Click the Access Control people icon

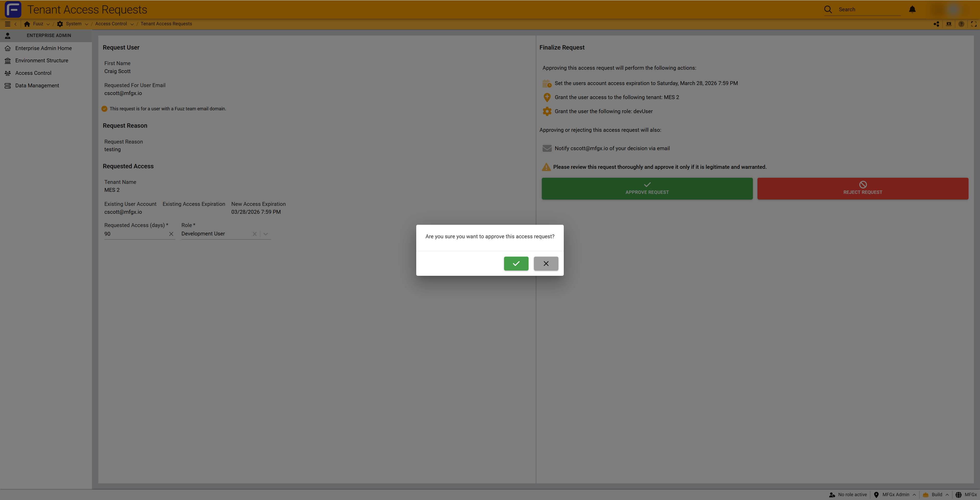[8, 73]
